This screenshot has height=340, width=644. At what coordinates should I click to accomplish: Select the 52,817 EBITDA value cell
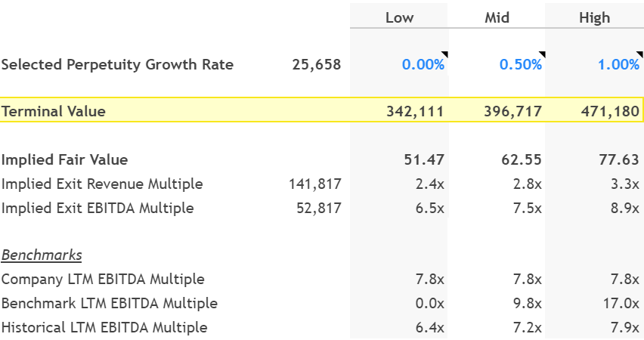click(319, 209)
